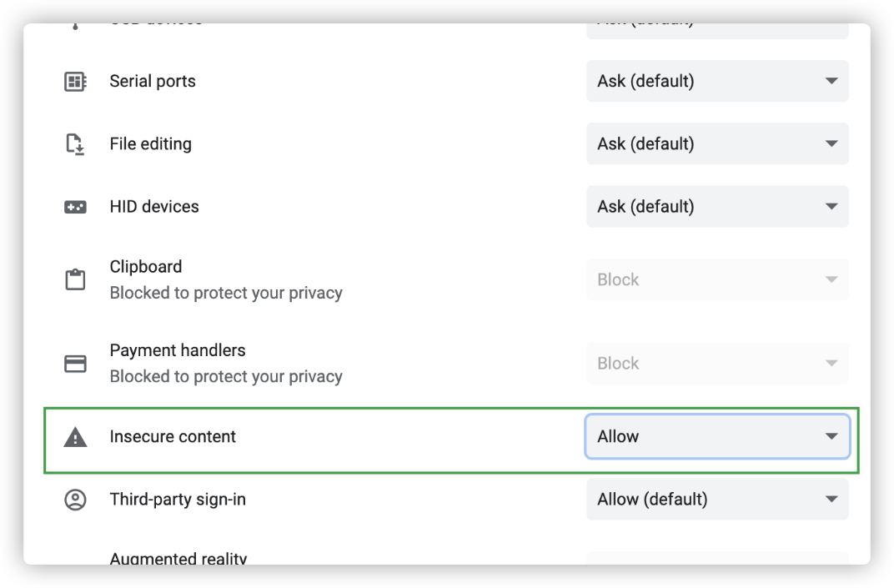Click the Augmented reality label
894x588 pixels.
tap(178, 558)
